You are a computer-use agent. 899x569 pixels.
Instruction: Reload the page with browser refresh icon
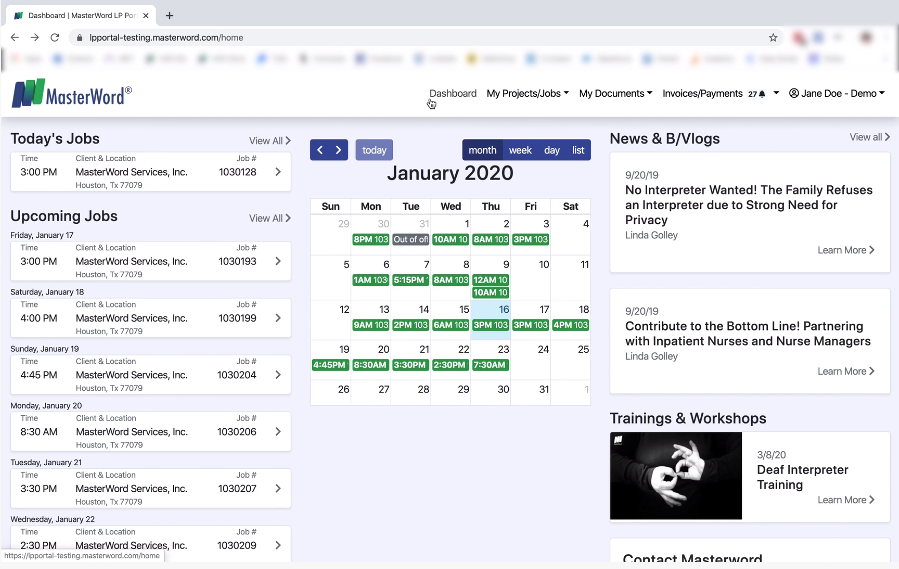pyautogui.click(x=55, y=37)
